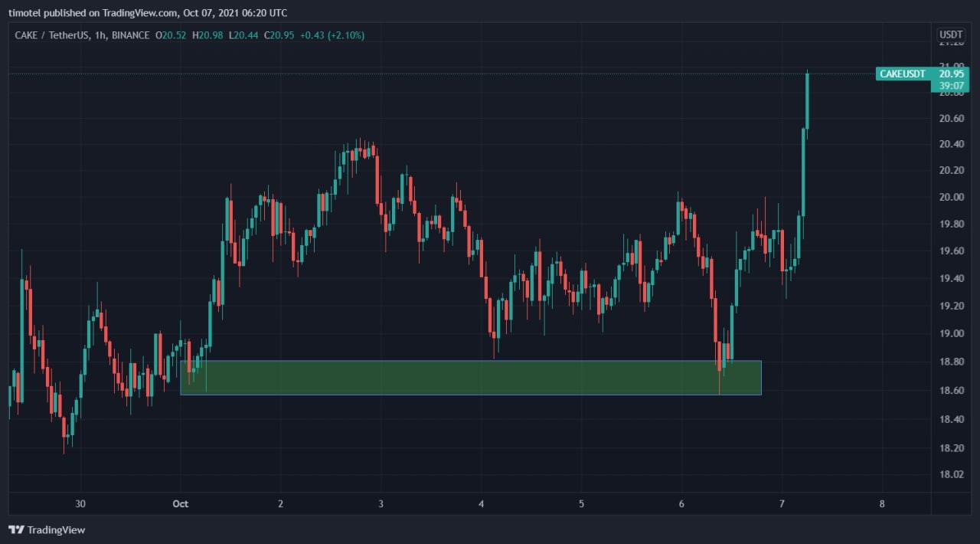The height and width of the screenshot is (544, 980).
Task: Click the change value +0.43 (+2.10%)
Action: [x=332, y=35]
